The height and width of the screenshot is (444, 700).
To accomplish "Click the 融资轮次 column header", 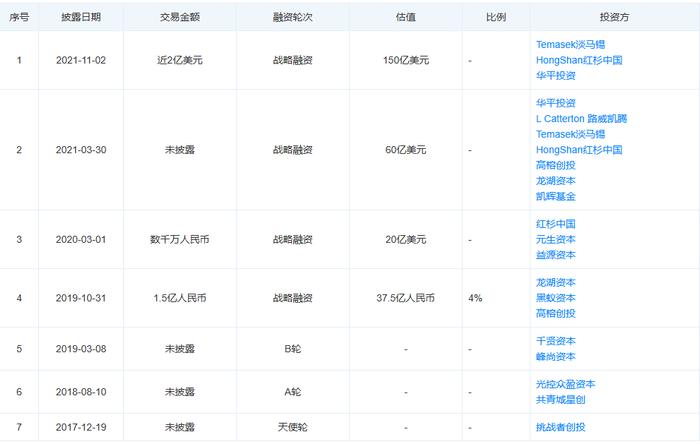I will (293, 17).
